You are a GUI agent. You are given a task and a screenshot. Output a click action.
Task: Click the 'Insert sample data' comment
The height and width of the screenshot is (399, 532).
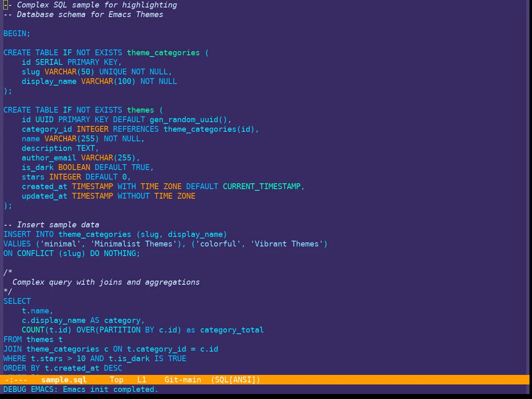[x=52, y=225]
